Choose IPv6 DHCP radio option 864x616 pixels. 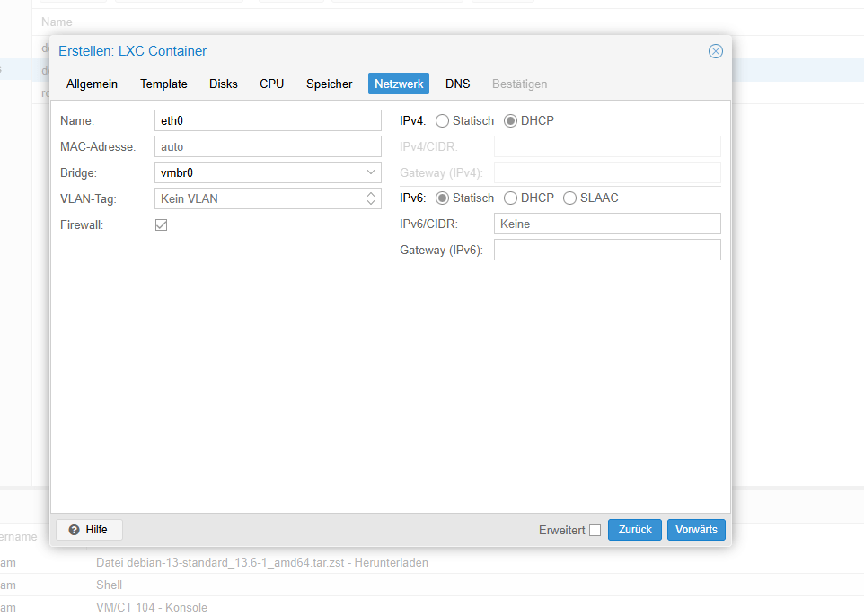tap(510, 198)
